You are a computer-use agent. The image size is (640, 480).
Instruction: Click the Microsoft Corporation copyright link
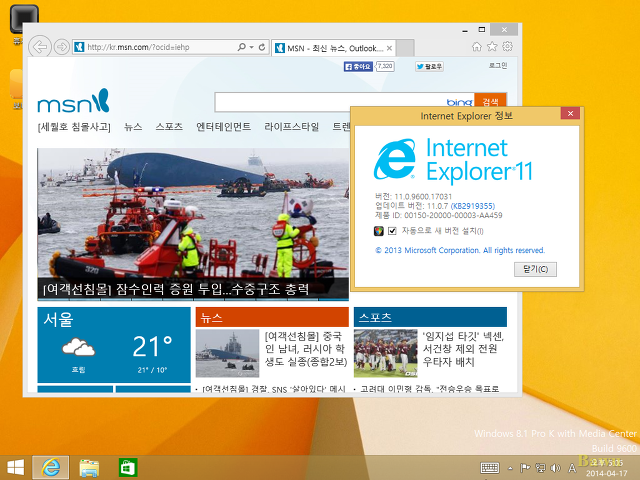pyautogui.click(x=460, y=250)
